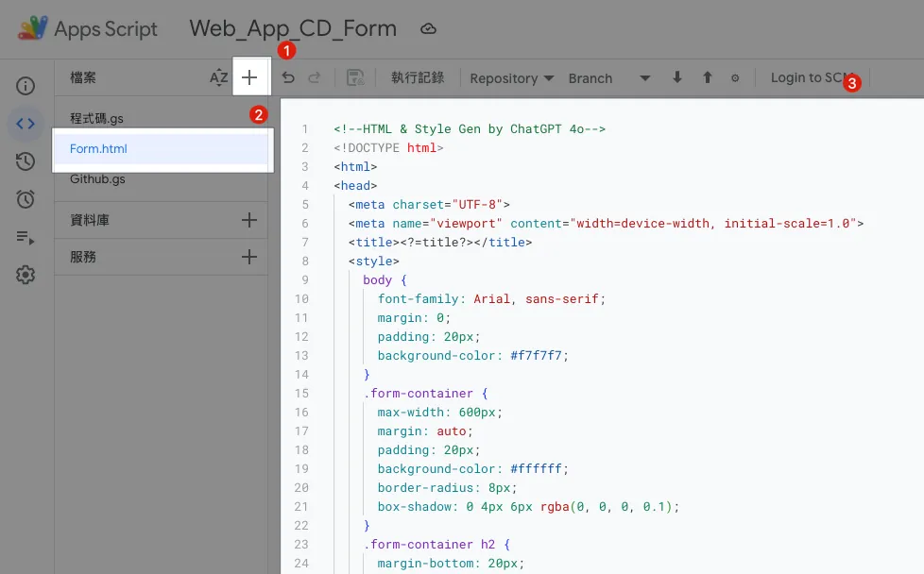Open the small SCM settings gear
Screen dimensions: 924x574
(x=735, y=78)
